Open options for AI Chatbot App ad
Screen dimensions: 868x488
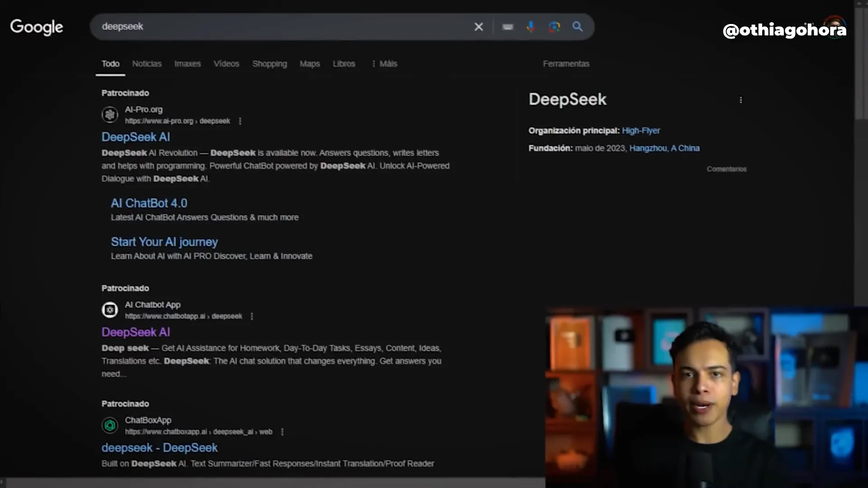click(252, 316)
